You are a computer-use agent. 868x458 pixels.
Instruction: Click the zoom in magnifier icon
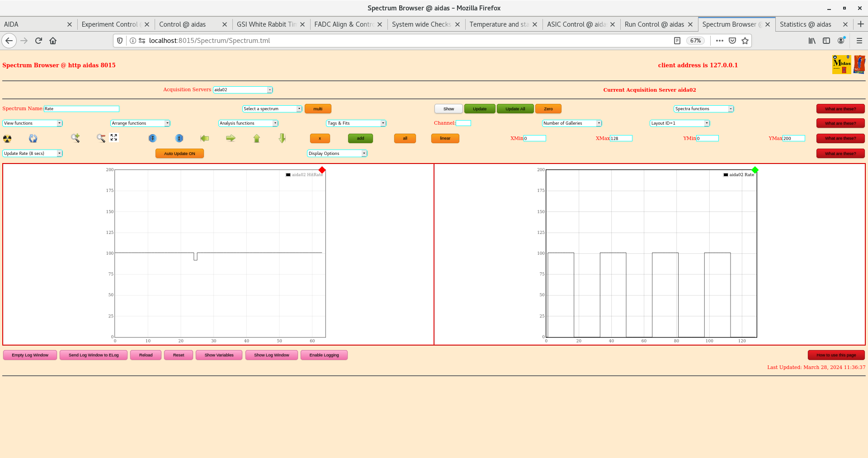[x=75, y=138]
